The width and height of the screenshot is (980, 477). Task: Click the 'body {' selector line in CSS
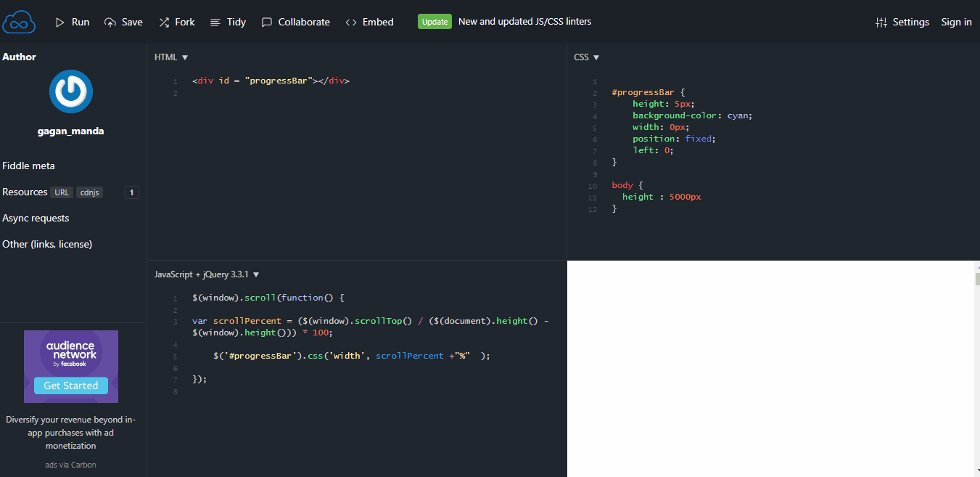pos(627,185)
